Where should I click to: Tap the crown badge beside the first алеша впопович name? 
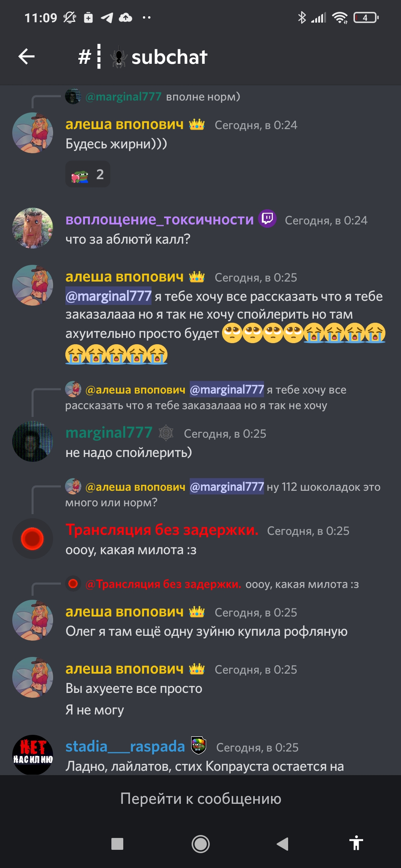coord(197,125)
